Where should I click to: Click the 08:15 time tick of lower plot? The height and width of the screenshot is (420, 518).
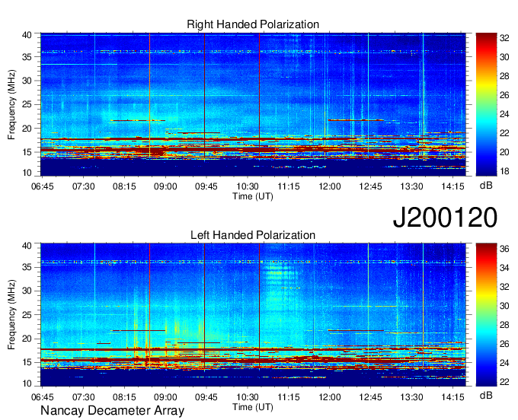pos(124,397)
